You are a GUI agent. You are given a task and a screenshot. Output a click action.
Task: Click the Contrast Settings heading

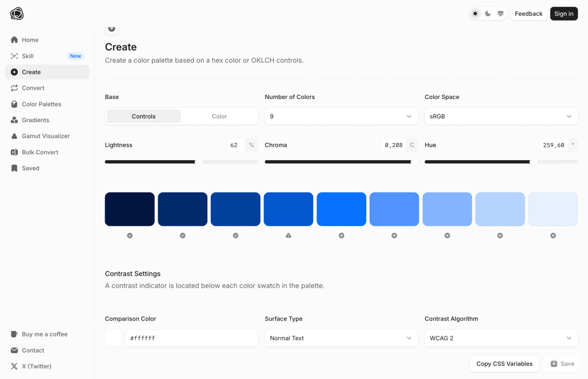click(133, 274)
